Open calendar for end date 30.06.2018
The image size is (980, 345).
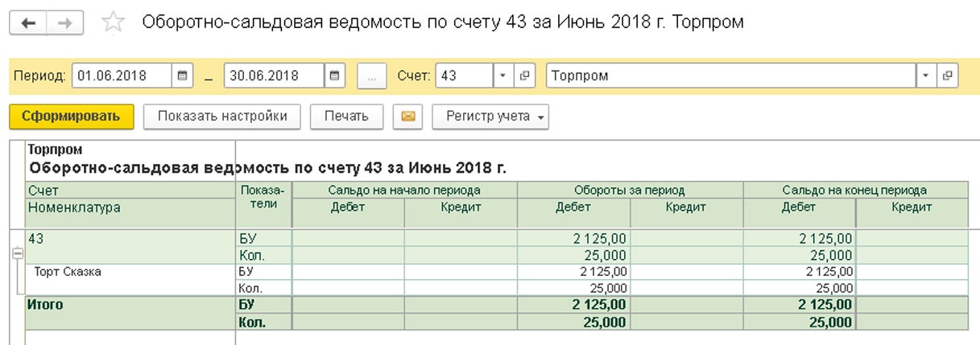[335, 76]
